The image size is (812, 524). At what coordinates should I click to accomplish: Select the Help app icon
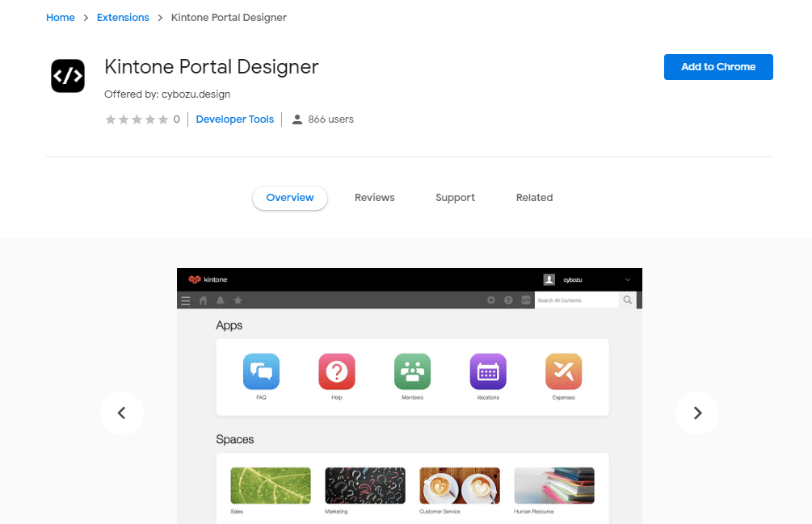(336, 371)
